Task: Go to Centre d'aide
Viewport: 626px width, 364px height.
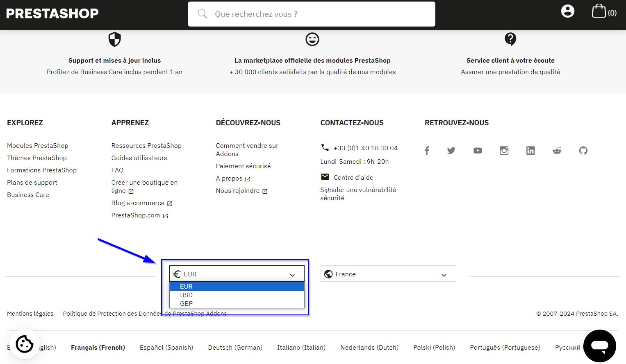Action: click(353, 178)
